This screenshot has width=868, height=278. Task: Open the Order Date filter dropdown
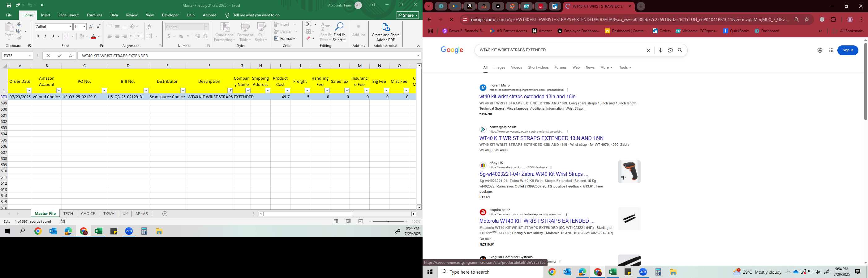pyautogui.click(x=29, y=90)
